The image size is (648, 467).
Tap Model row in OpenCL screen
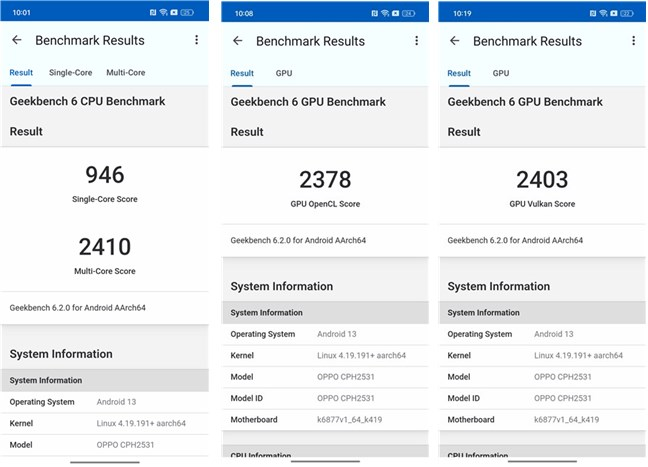tap(325, 377)
